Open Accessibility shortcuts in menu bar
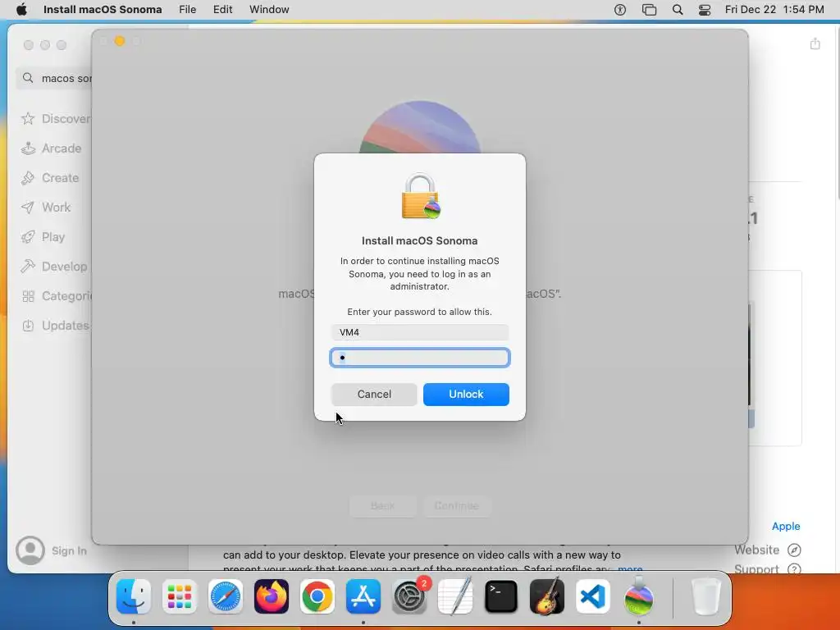This screenshot has height=630, width=840. [x=620, y=10]
